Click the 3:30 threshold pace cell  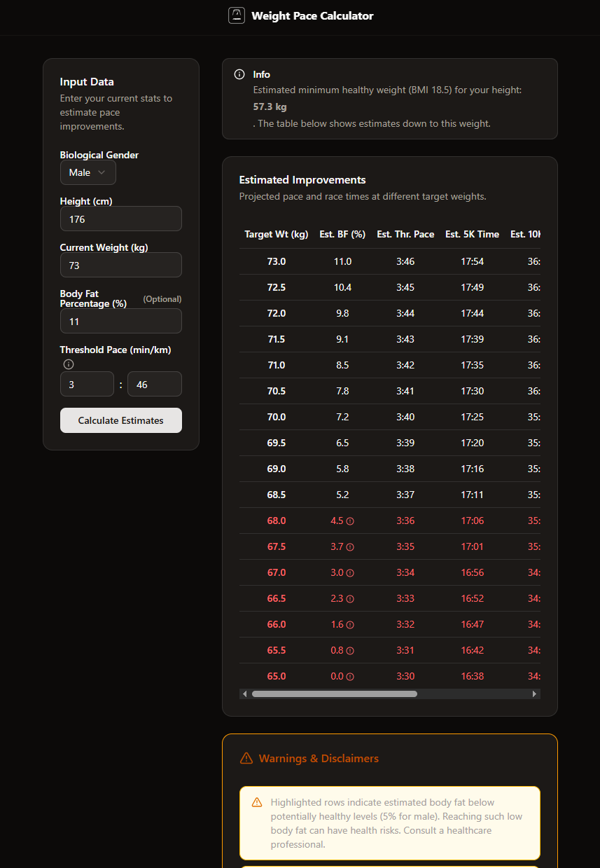point(405,676)
